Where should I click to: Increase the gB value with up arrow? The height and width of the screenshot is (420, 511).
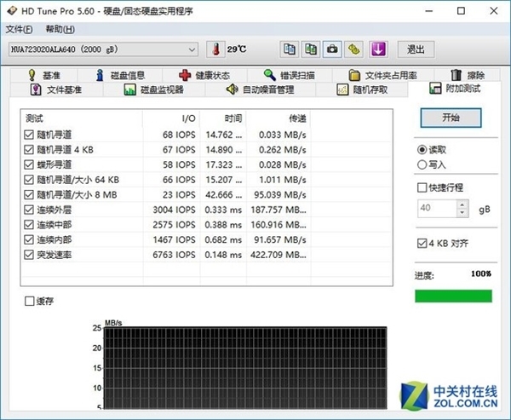tap(462, 204)
